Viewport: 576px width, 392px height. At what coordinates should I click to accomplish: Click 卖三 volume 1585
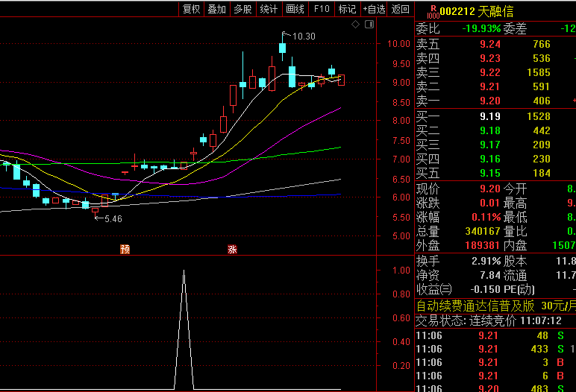click(539, 73)
